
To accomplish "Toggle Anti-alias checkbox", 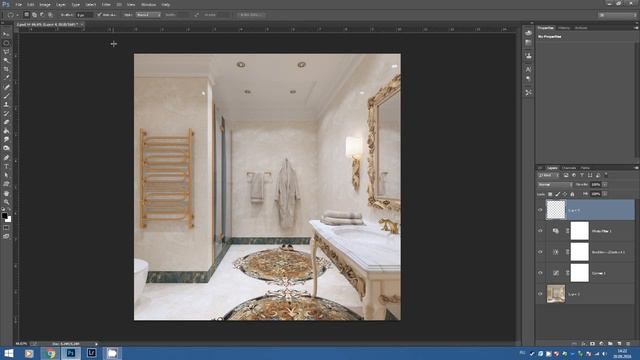I will [99, 15].
